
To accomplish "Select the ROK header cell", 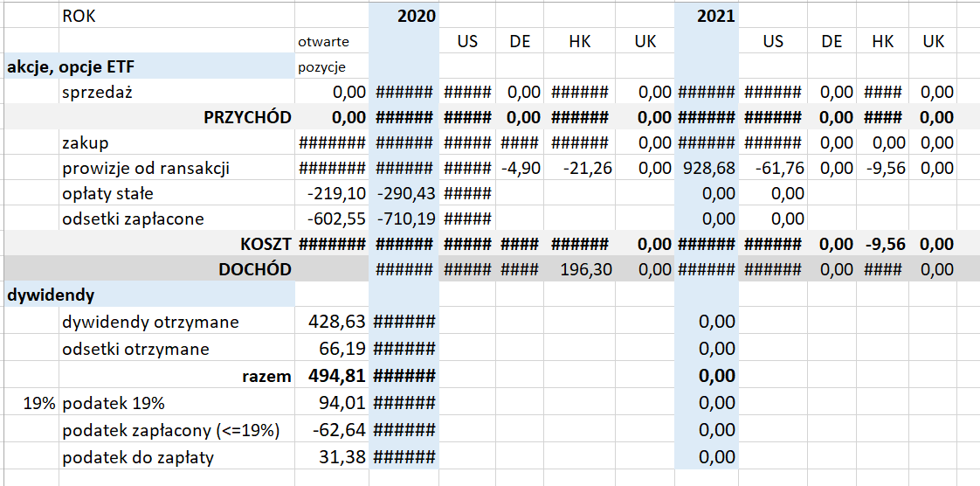I will [177, 17].
